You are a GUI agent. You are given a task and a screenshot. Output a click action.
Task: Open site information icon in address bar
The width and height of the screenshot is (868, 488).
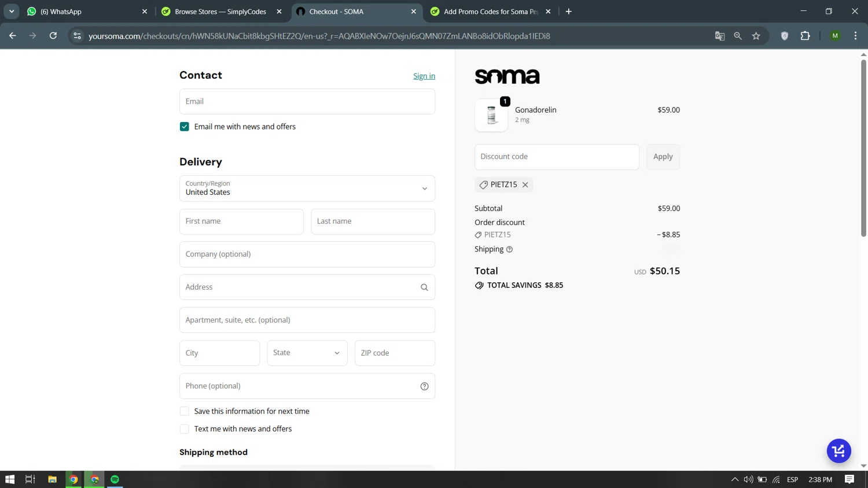click(x=77, y=36)
